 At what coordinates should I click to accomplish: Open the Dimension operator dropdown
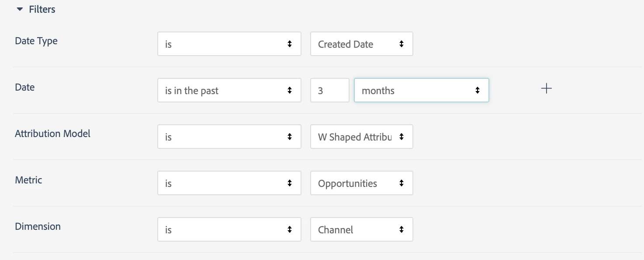(x=229, y=229)
